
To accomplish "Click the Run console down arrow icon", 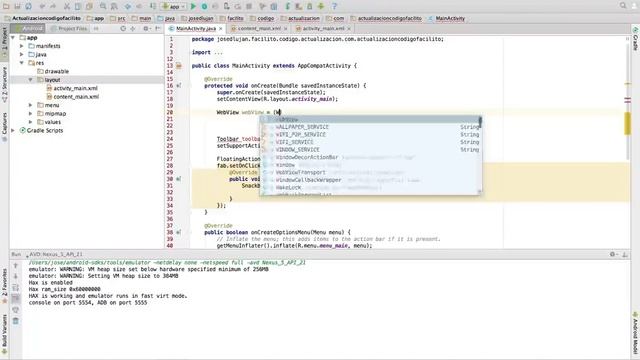I will pyautogui.click(x=16, y=276).
